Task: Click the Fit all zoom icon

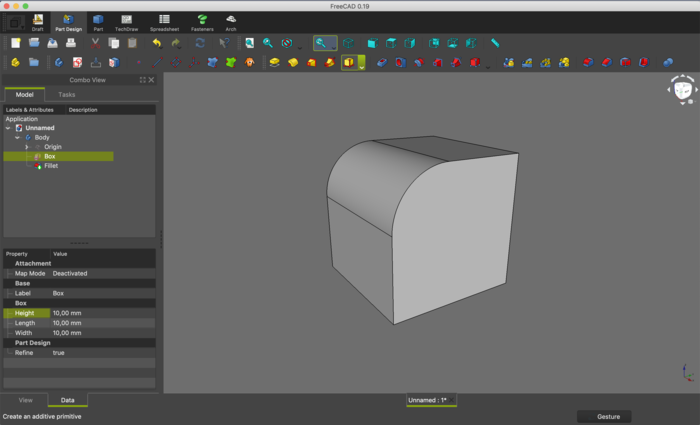Action: [249, 43]
